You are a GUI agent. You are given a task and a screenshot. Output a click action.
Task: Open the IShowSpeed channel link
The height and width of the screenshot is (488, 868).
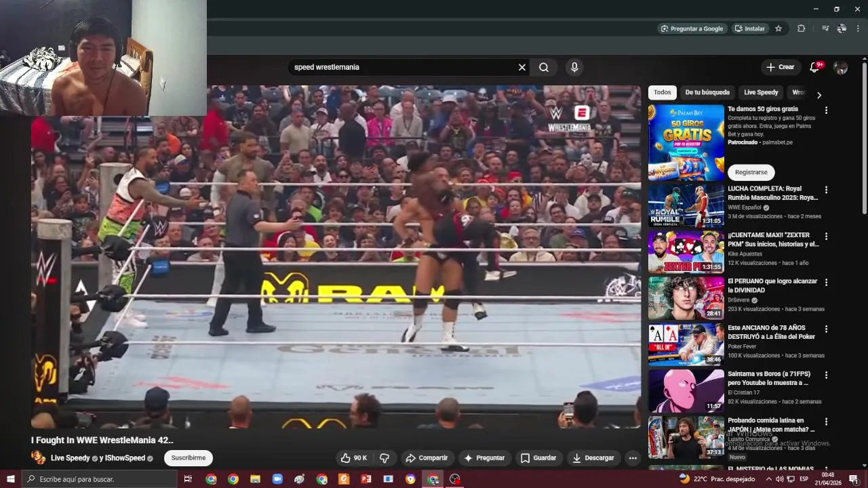125,458
